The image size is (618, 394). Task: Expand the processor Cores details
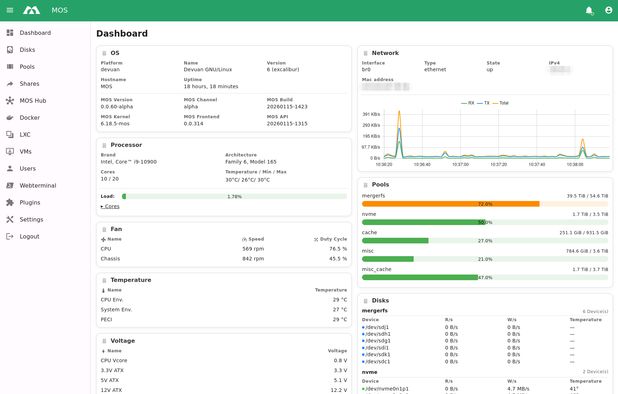[110, 206]
